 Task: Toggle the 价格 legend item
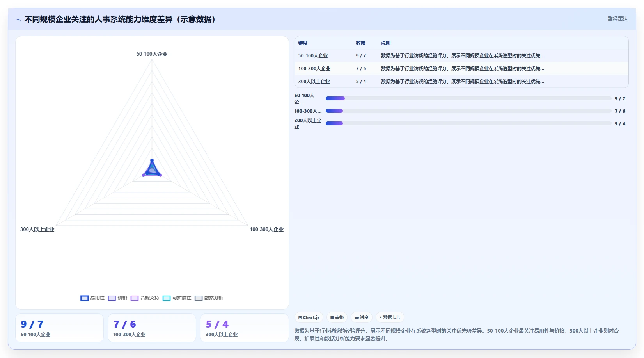[x=117, y=298]
